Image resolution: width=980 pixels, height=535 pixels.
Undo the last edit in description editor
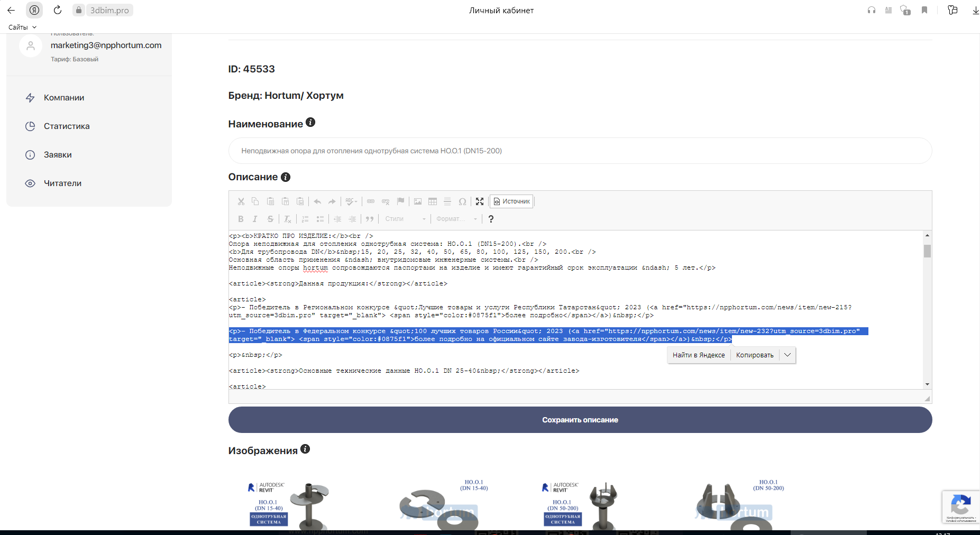click(x=317, y=201)
